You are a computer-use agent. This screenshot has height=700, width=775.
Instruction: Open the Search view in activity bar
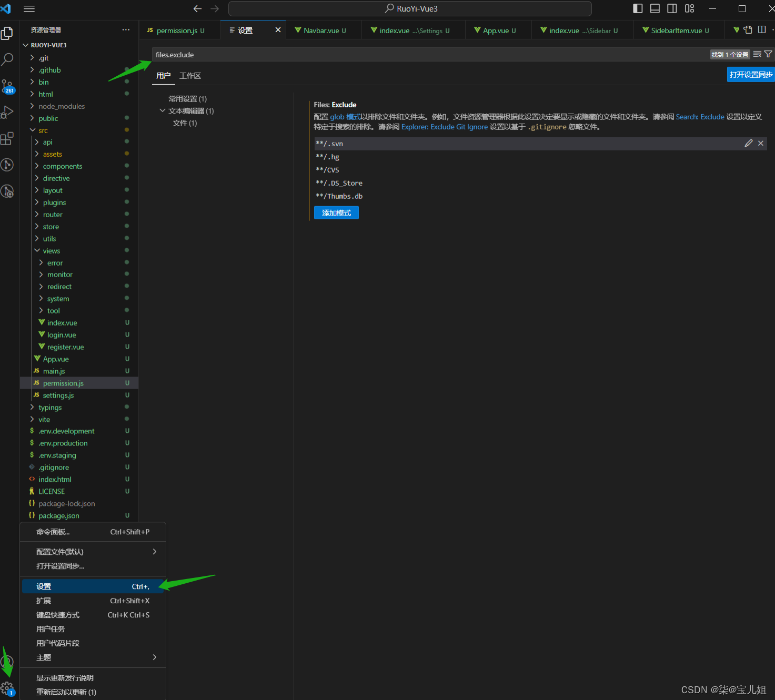point(7,59)
